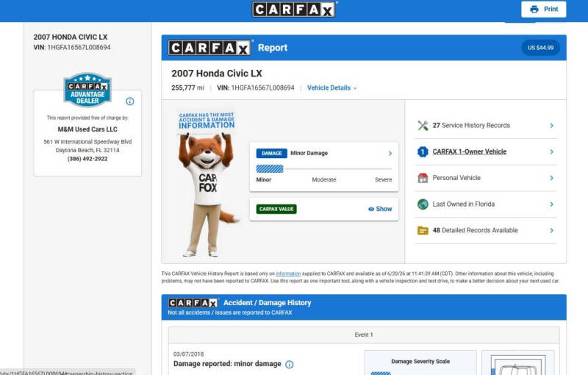
Task: Open CARFAX 1-Owner Vehicle link
Action: pos(470,151)
